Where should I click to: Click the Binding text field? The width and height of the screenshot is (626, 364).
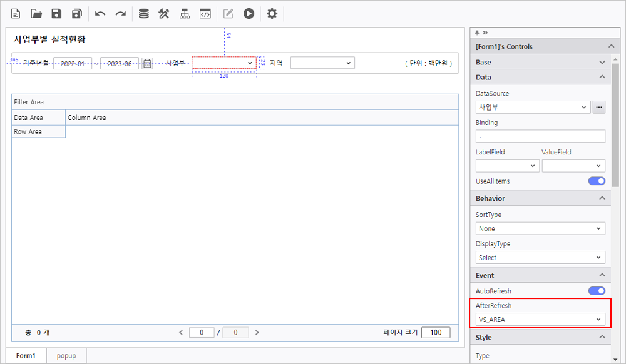(x=540, y=136)
